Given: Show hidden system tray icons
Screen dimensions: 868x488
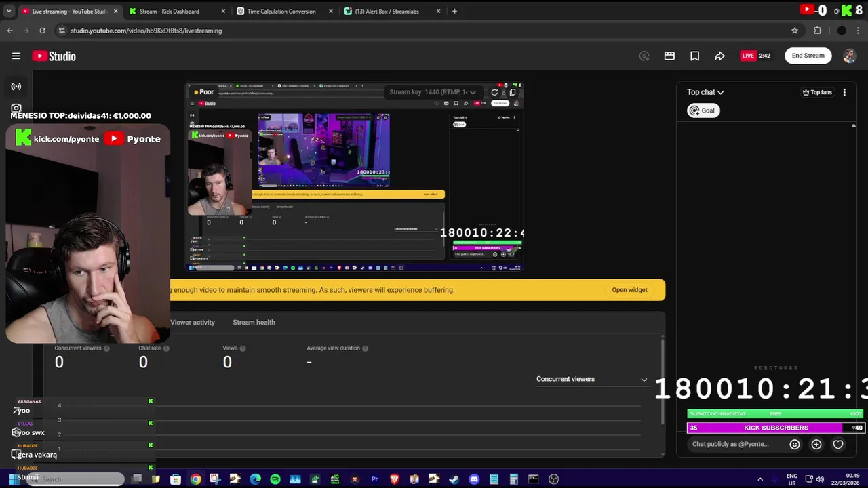Looking at the screenshot, I should point(760,479).
